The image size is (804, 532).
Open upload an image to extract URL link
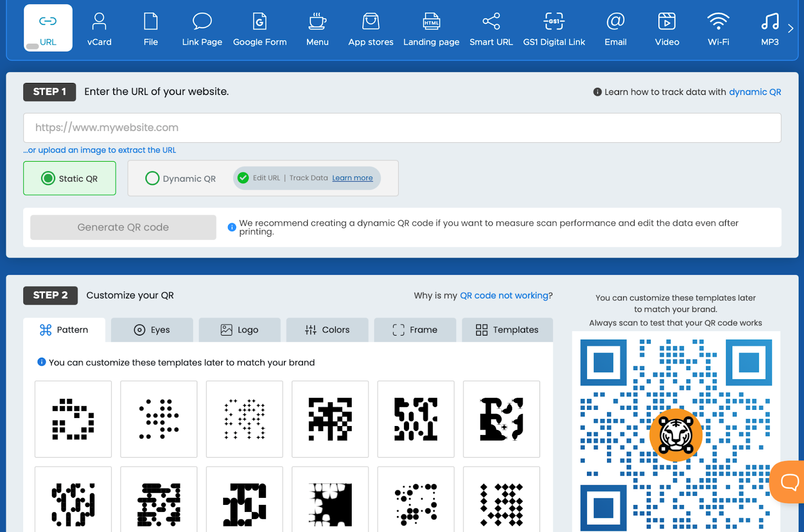(99, 150)
